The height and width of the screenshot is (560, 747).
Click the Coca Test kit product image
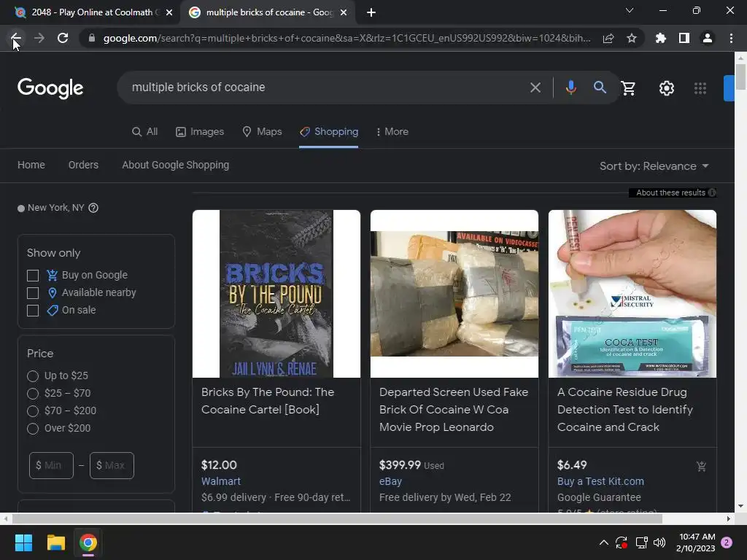pos(632,294)
